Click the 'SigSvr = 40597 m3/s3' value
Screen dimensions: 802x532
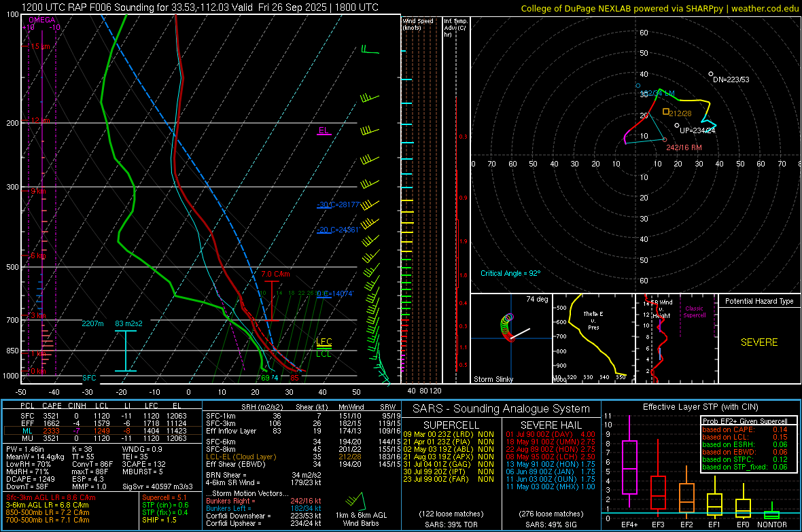click(x=158, y=486)
